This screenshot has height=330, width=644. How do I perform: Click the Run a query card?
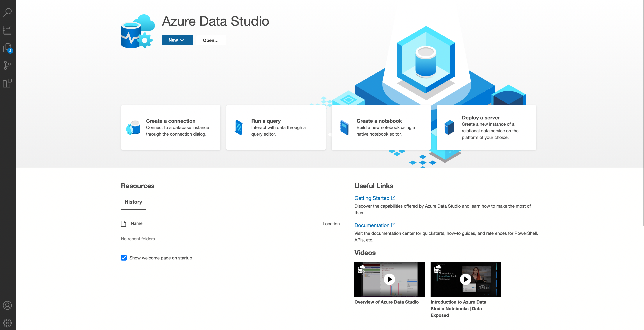[x=276, y=128]
